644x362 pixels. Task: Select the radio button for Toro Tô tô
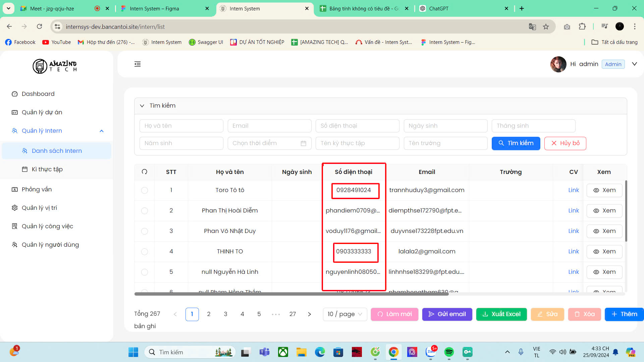coord(145,190)
